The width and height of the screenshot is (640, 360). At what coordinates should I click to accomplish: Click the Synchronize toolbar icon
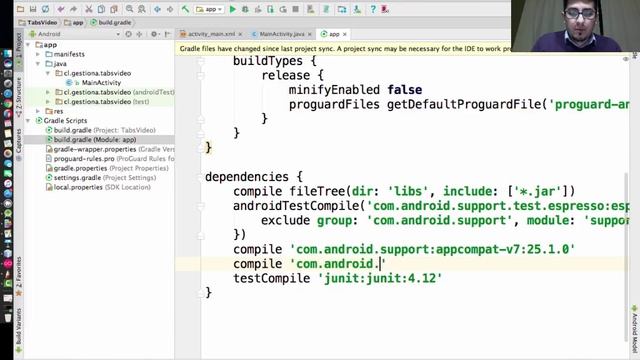[45, 9]
